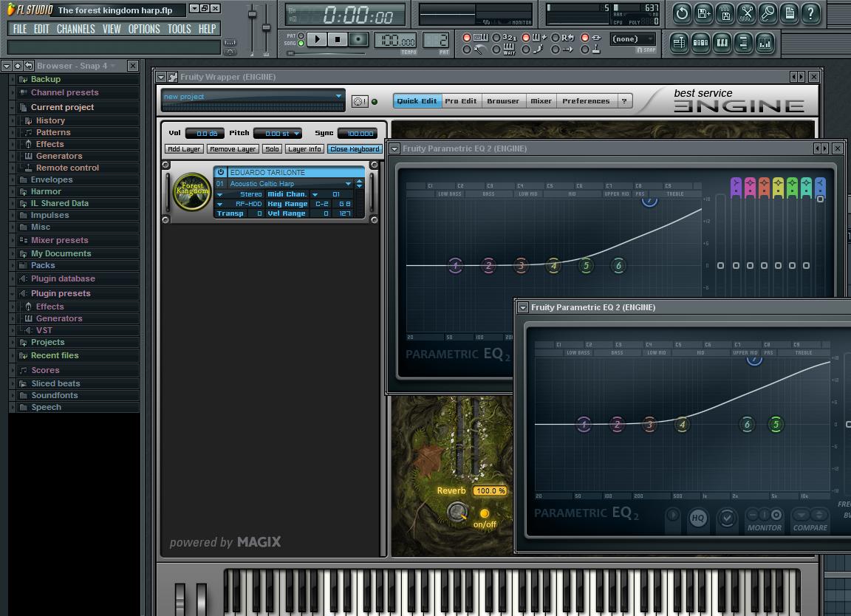Open the Fruity Wrapper window menu arrow
Viewport: 851px width, 616px height.
tap(161, 77)
